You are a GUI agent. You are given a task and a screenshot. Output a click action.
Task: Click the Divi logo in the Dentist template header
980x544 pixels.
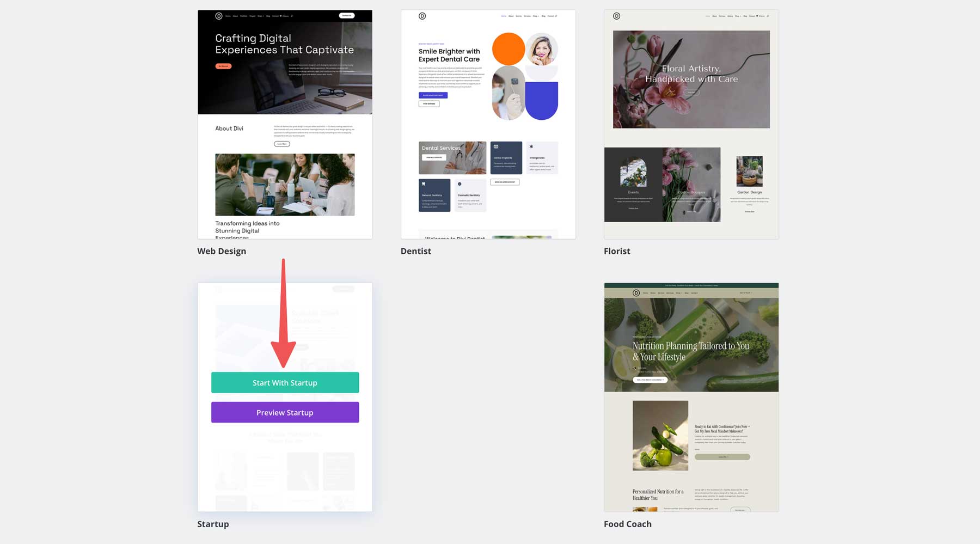421,16
